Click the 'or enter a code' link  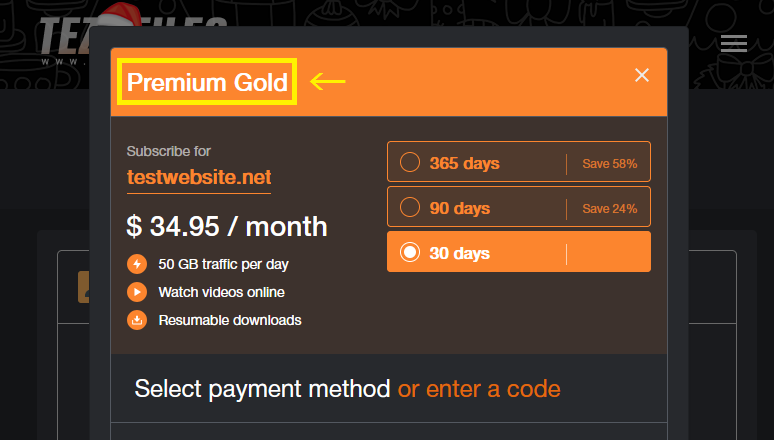tap(479, 388)
